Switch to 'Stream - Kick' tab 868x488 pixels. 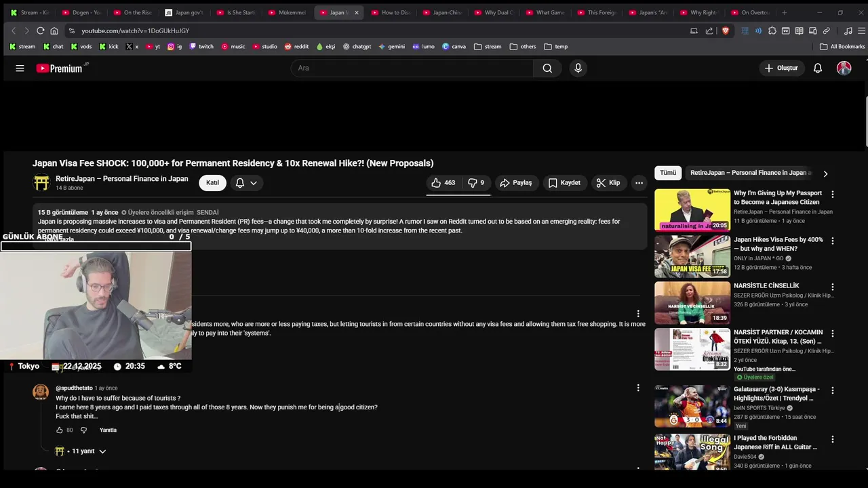click(x=30, y=12)
